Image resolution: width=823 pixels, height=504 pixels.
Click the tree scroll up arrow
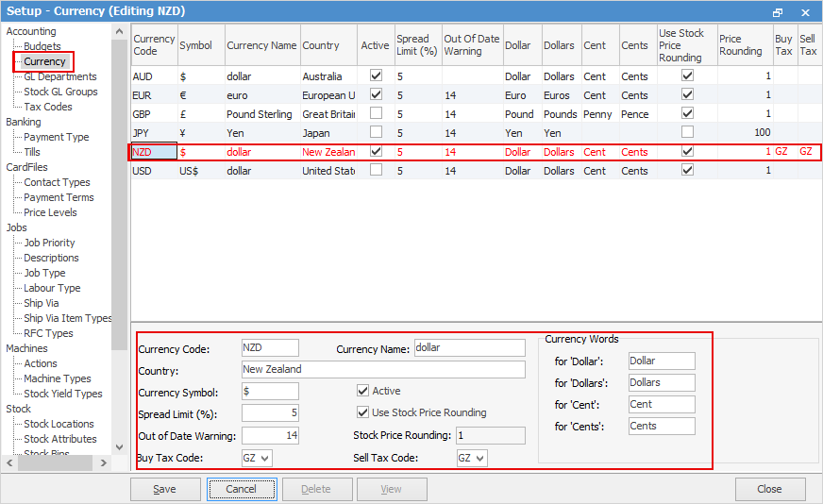[x=119, y=32]
